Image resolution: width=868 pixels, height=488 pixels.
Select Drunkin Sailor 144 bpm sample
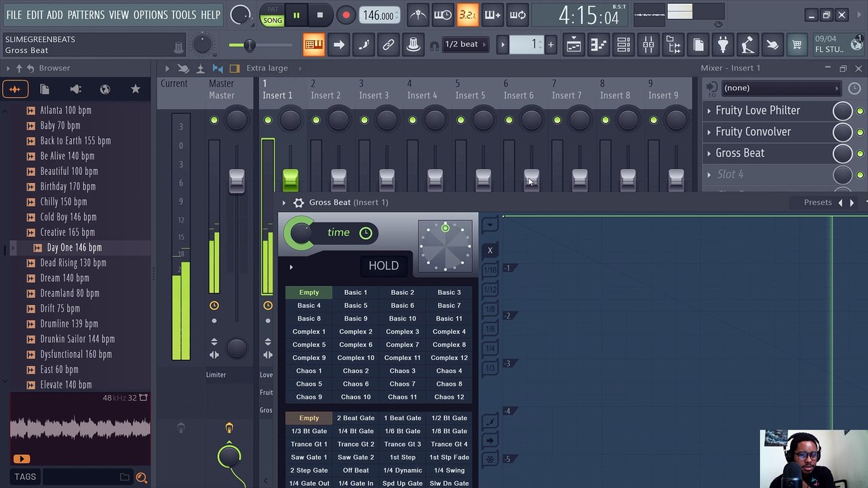click(x=77, y=339)
